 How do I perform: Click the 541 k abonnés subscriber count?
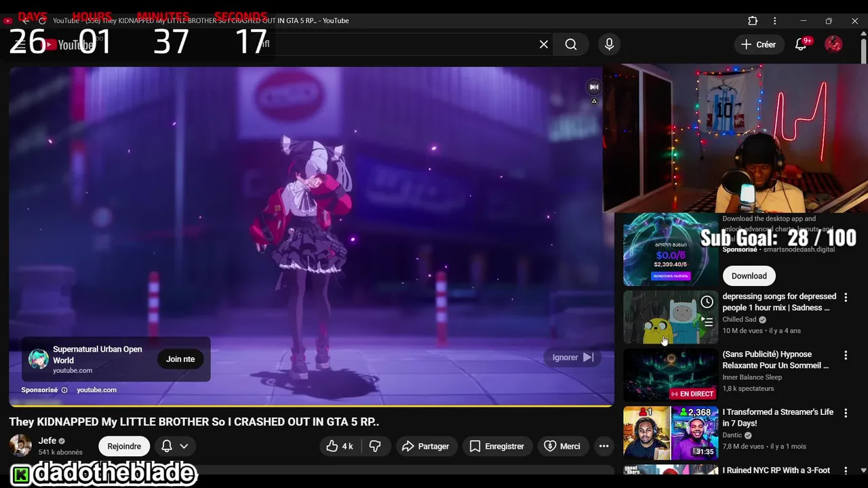click(60, 452)
